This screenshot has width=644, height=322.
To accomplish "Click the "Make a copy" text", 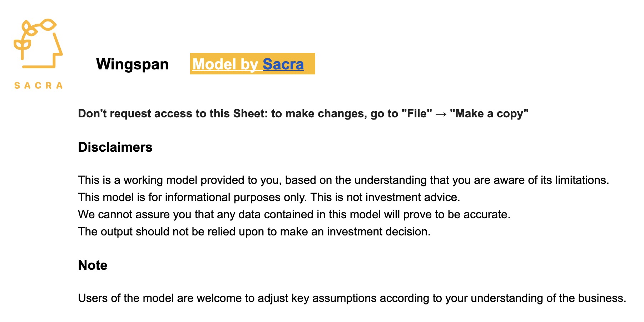I will point(489,113).
